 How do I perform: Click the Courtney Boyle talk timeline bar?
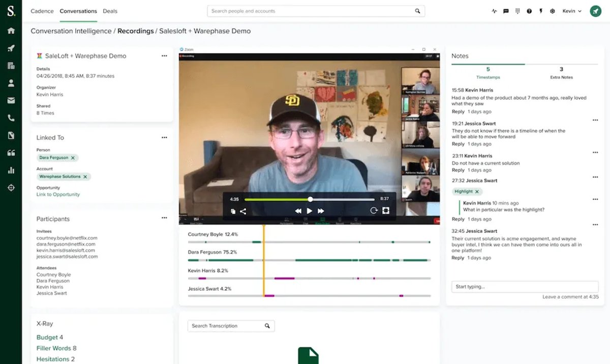point(309,242)
